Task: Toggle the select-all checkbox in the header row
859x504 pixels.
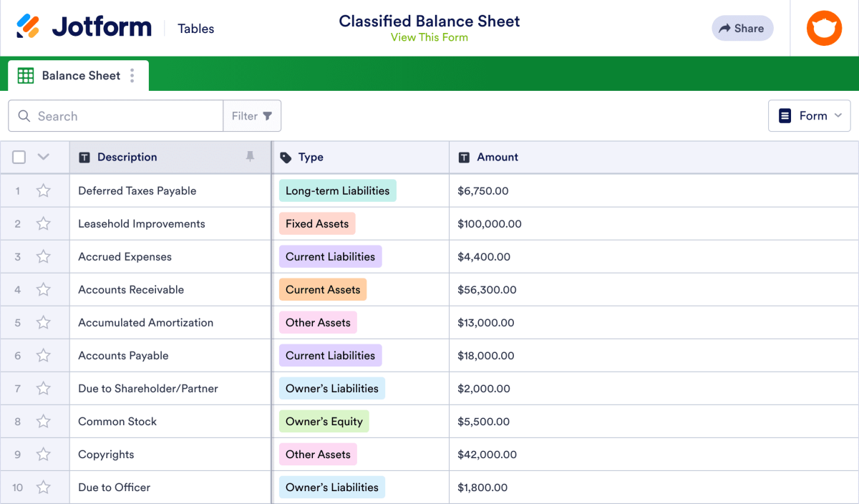Action: click(x=18, y=156)
